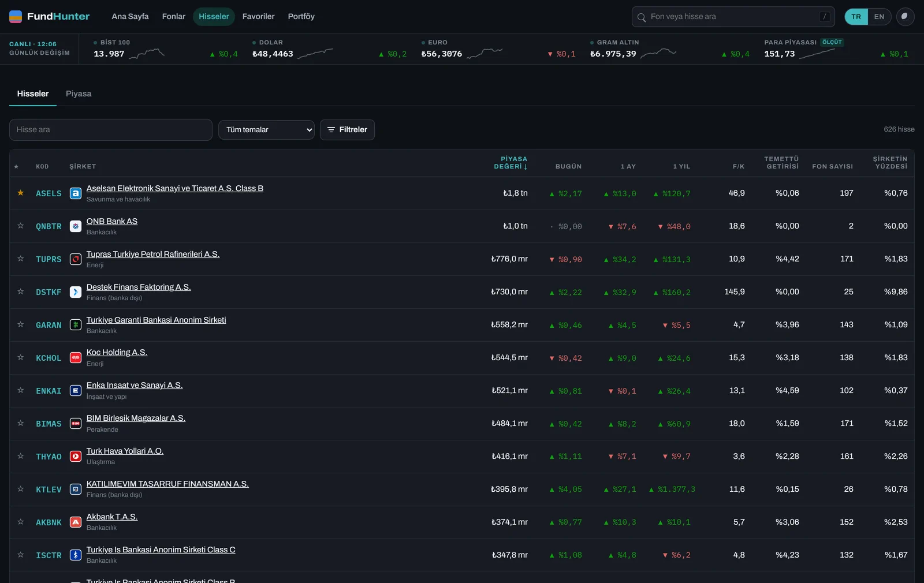Add TUPRS to favorites star
This screenshot has height=583, width=924.
point(21,259)
